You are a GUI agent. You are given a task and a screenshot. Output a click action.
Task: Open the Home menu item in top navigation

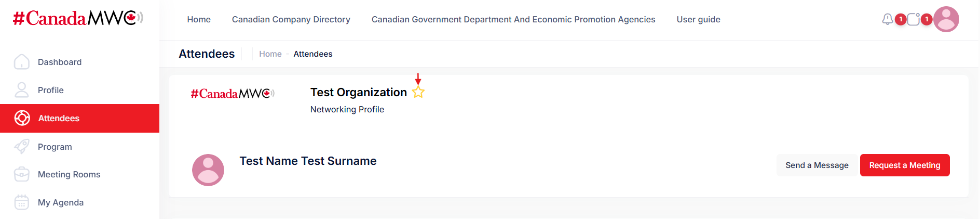199,19
